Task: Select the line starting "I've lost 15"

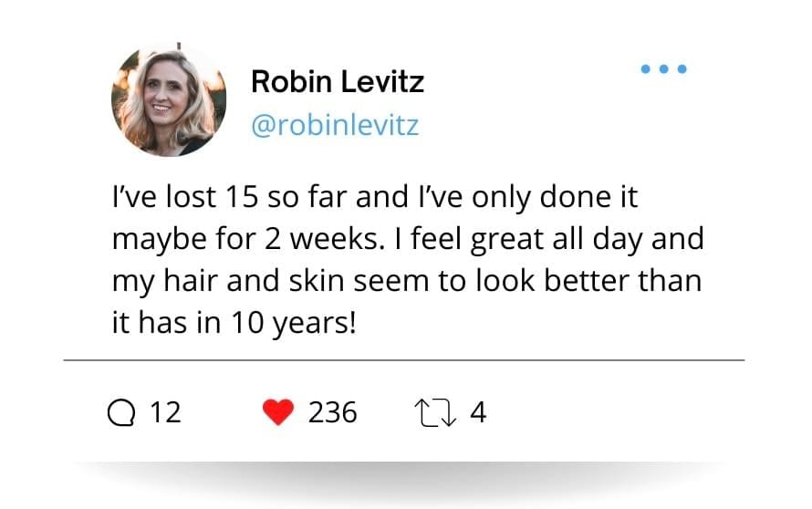Action: [375, 197]
